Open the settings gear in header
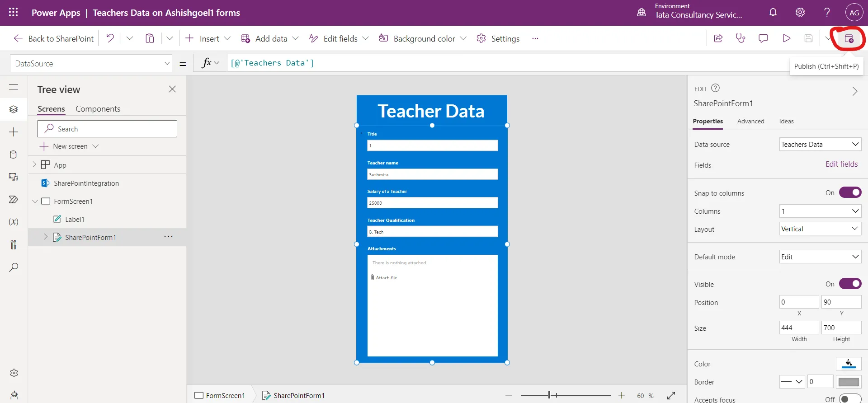The width and height of the screenshot is (868, 403). point(800,12)
